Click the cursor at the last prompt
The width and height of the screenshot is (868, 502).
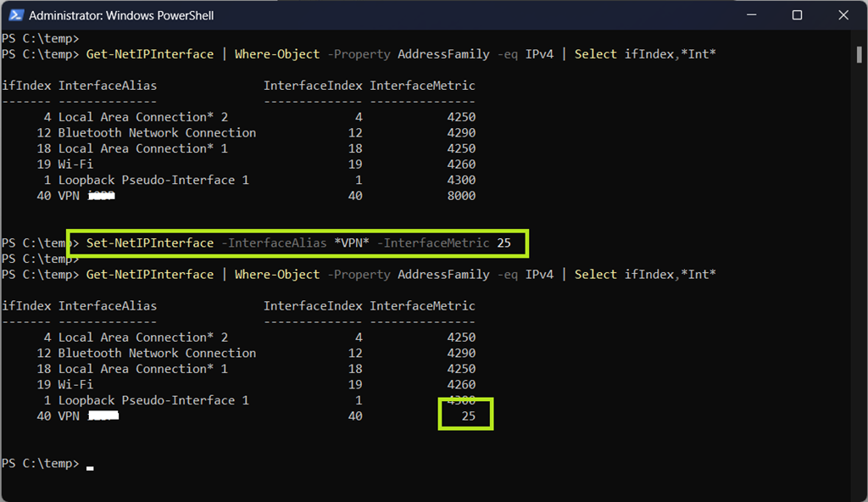90,465
